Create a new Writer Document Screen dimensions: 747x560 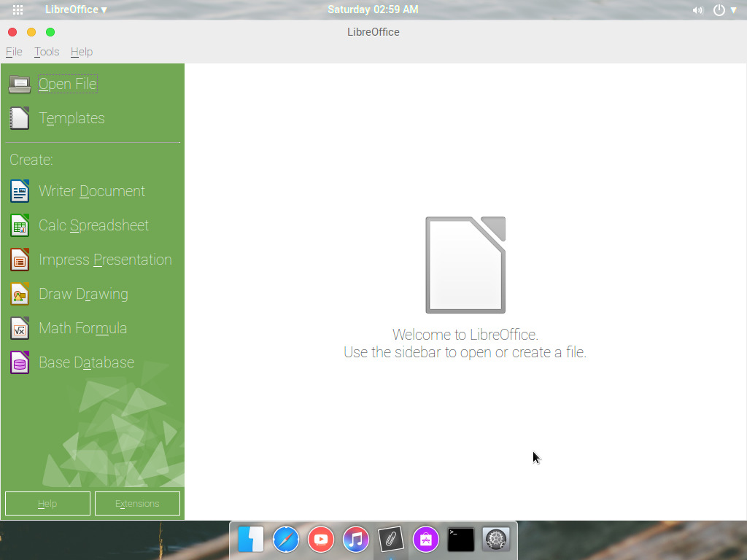pos(91,191)
